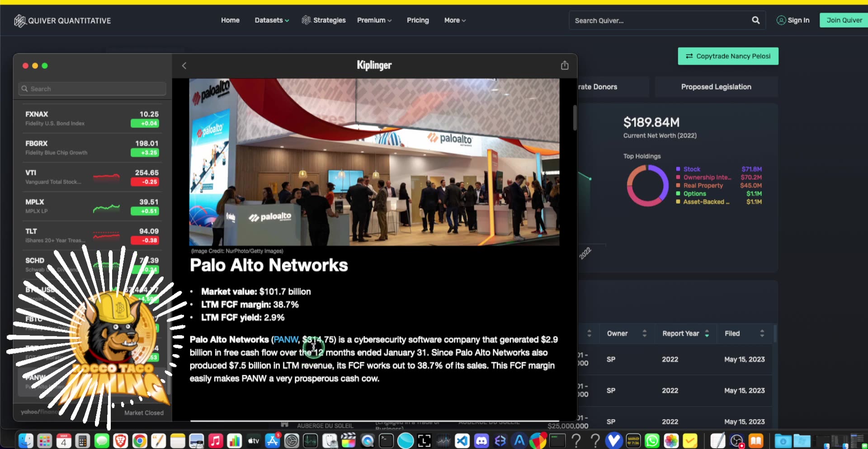Click the Join Quiver button
The image size is (868, 449).
tap(844, 20)
